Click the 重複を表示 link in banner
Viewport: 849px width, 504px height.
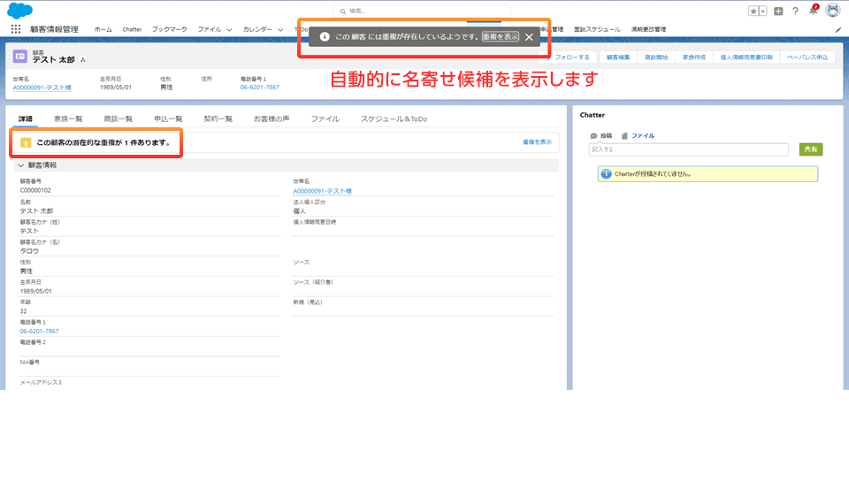tap(536, 141)
